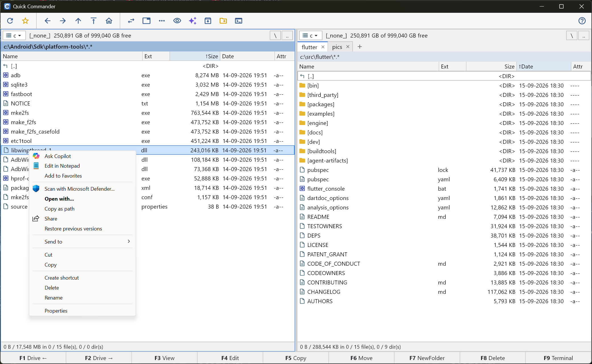Click F9 Terminal button

558,358
